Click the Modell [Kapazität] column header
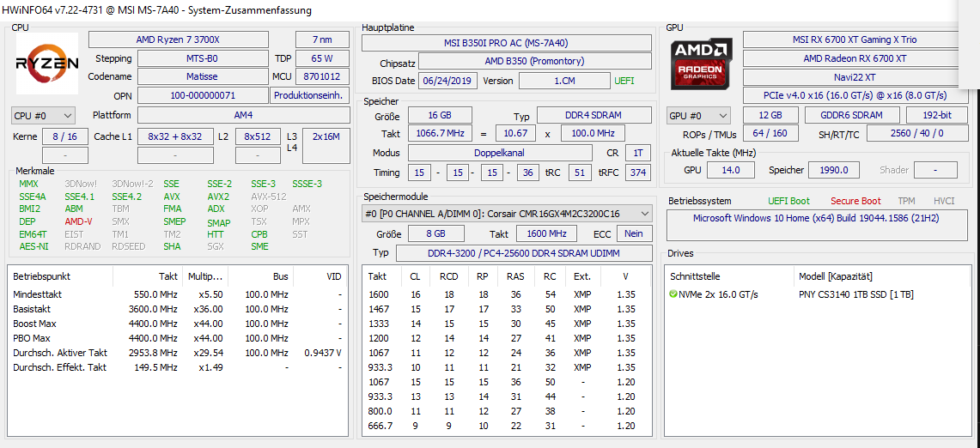This screenshot has width=980, height=448. tap(836, 276)
